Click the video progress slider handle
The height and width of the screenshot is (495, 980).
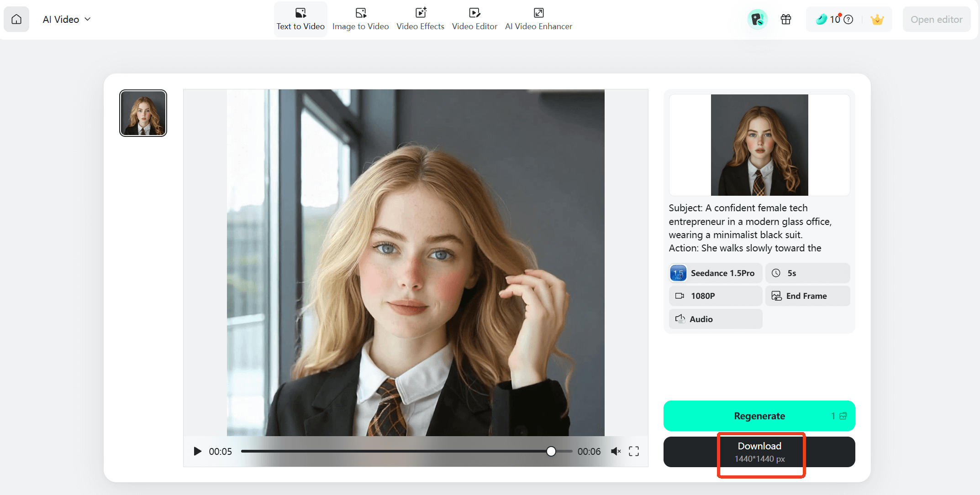[x=551, y=451]
